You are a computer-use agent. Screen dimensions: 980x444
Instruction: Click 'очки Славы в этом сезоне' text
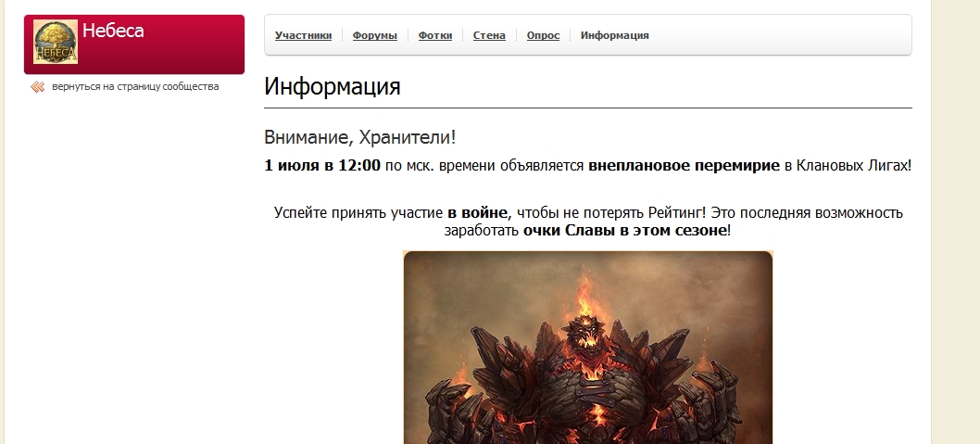coord(624,231)
